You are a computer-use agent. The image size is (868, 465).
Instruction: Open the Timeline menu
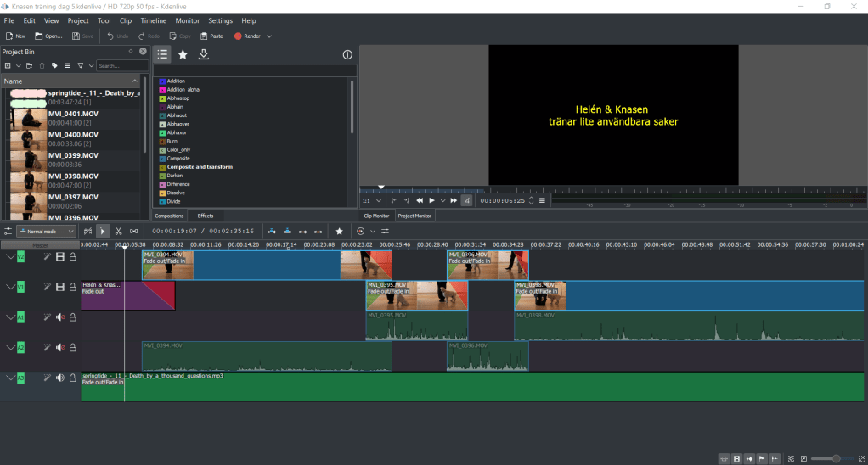tap(153, 20)
